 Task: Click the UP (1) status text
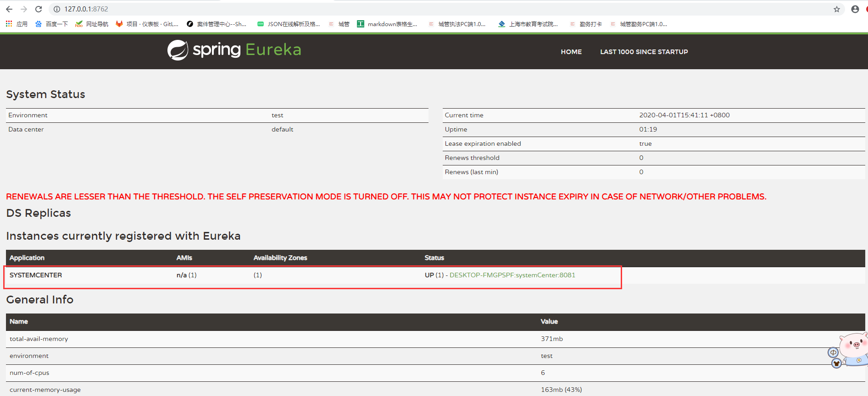434,275
